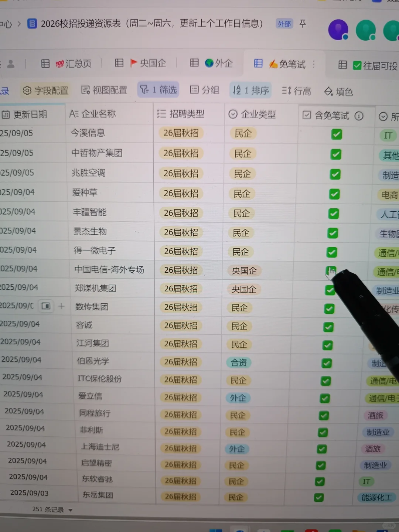
Task: Toggle 含免笔试 checkbox for 景杰生物
Action: (x=333, y=233)
